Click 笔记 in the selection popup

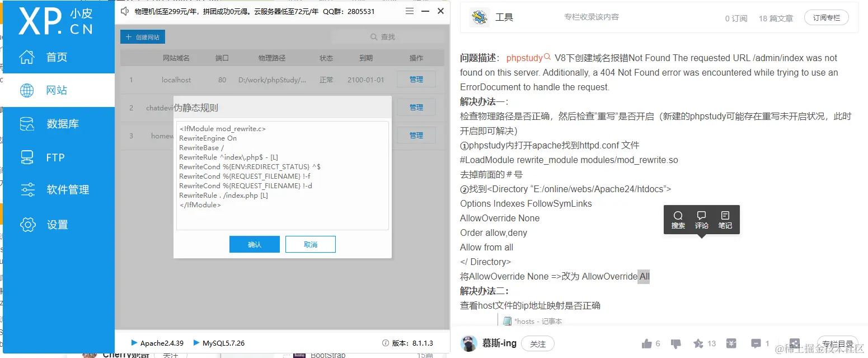click(725, 220)
